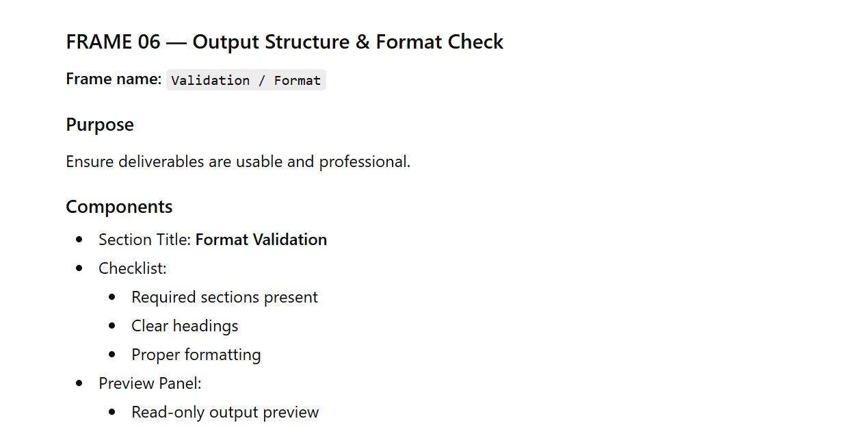Click the 'Clear headings' list item
868x447 pixels.
click(x=185, y=326)
